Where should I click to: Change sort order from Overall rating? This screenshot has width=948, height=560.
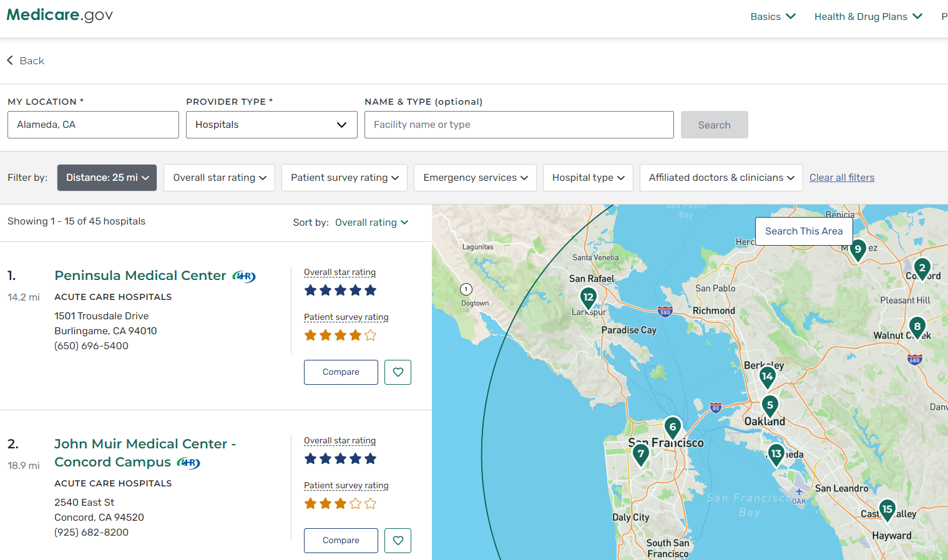(x=372, y=223)
